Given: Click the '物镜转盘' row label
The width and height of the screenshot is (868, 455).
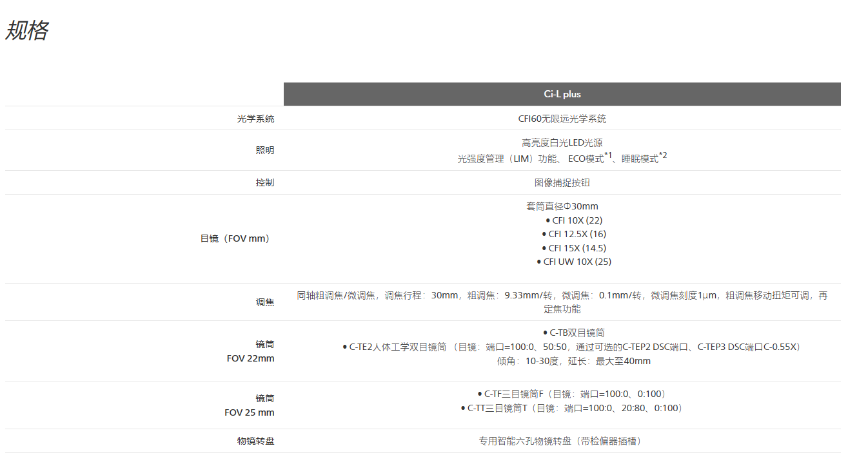Looking at the screenshot, I should pyautogui.click(x=255, y=441).
